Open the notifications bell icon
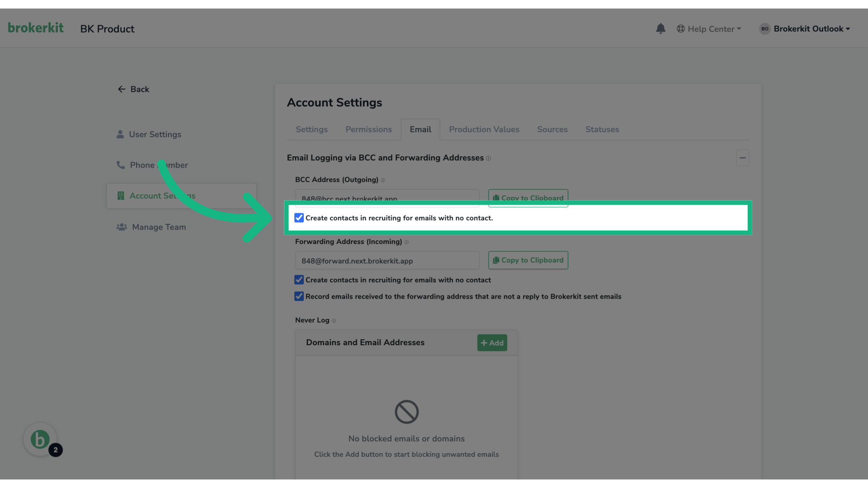 [660, 28]
